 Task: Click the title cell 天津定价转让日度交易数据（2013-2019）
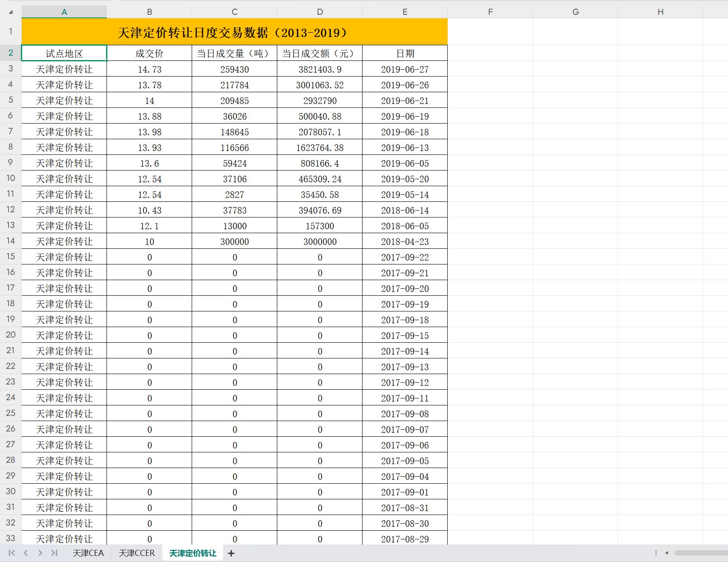click(x=235, y=32)
